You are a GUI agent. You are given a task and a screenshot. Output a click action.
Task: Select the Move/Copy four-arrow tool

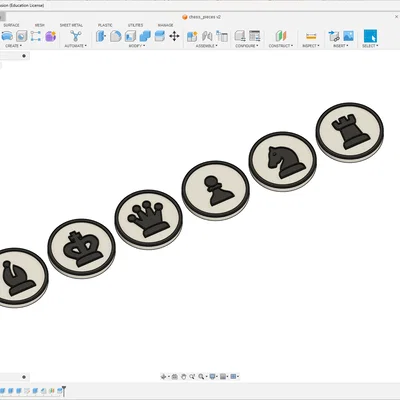pos(174,36)
